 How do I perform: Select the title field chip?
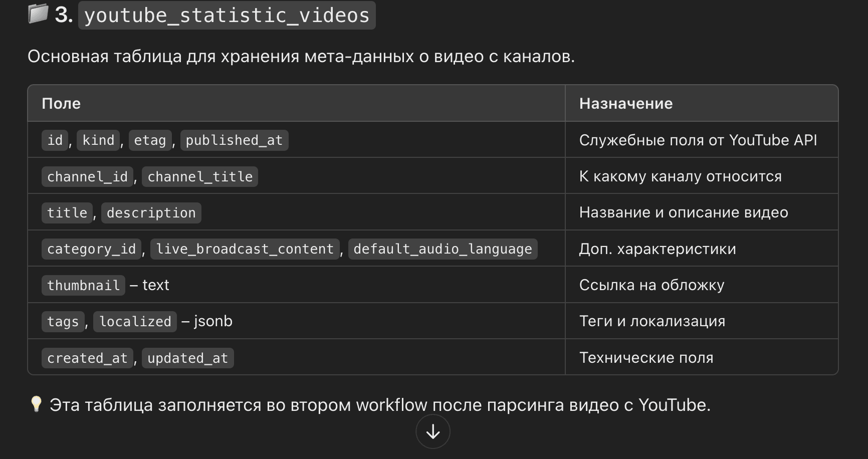point(67,212)
